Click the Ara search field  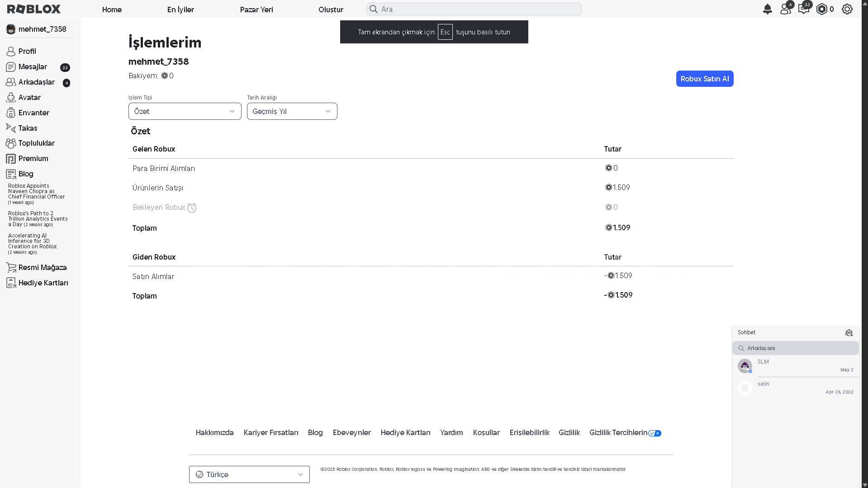[x=474, y=9]
